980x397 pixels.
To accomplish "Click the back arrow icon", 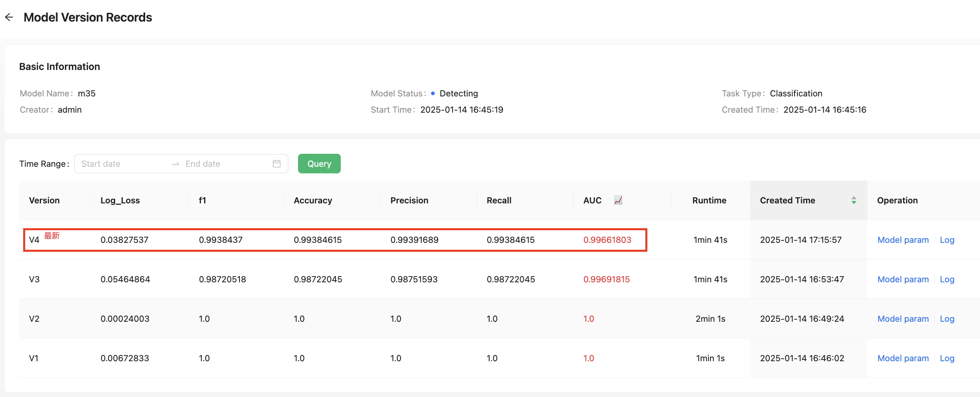I will click(x=9, y=17).
